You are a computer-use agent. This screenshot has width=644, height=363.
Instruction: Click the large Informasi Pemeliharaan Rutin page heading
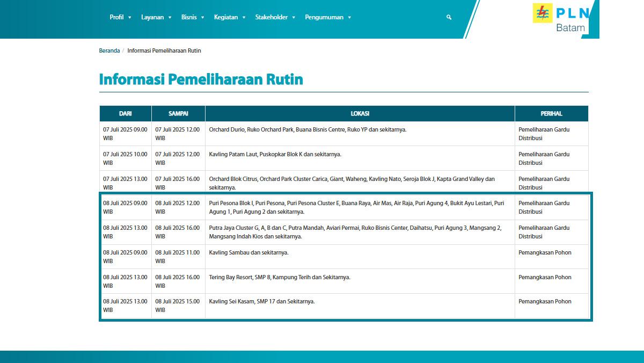click(x=201, y=79)
